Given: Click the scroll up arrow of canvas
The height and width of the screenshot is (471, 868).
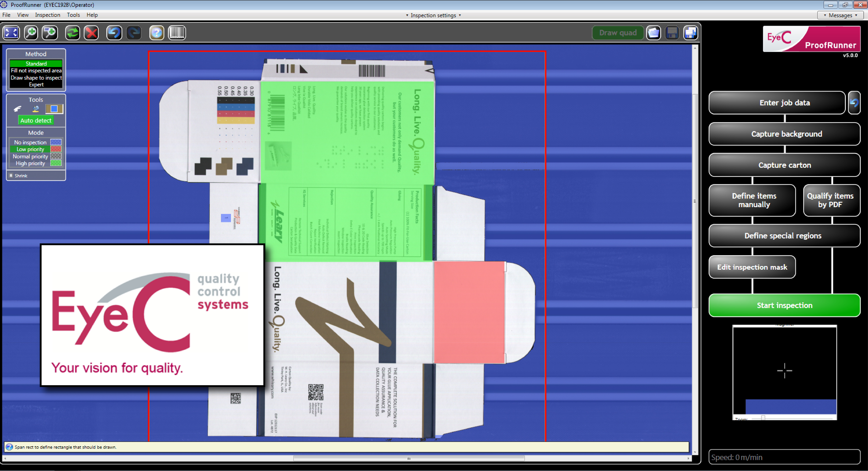Looking at the screenshot, I should [695, 48].
